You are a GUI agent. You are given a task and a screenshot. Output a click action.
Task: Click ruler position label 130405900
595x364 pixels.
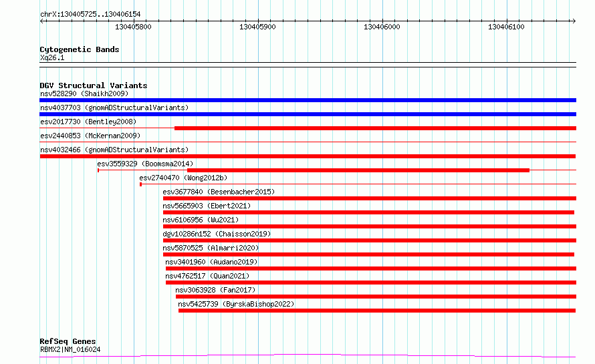(257, 27)
